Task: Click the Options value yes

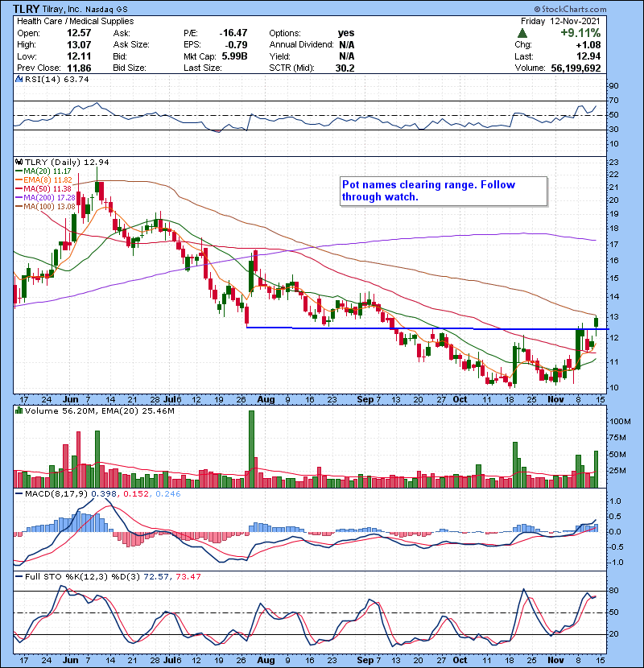Action: (345, 33)
